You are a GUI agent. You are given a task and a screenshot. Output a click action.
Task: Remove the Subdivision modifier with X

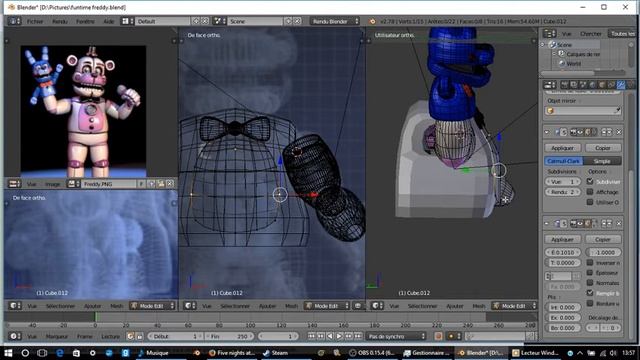click(619, 132)
